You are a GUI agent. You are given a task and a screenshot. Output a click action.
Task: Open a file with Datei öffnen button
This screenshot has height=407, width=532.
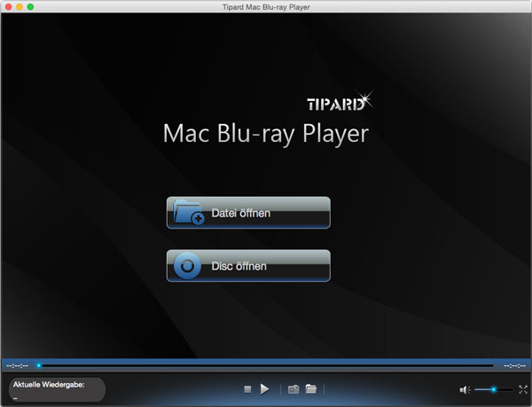(x=248, y=213)
